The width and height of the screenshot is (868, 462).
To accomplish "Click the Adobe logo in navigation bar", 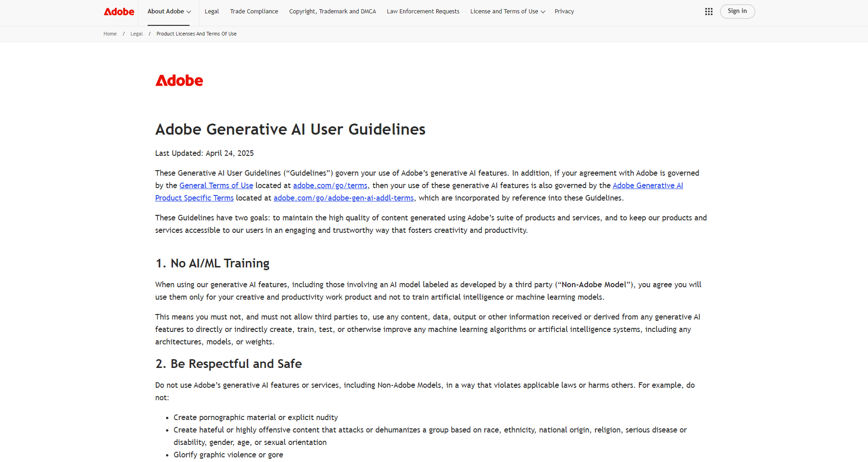I will tap(119, 12).
